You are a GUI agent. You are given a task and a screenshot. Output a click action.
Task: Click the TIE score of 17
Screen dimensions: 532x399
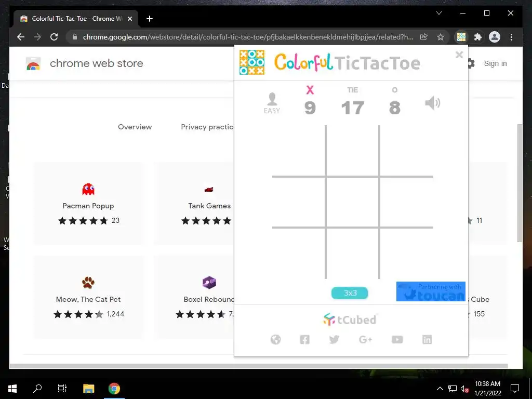(353, 108)
